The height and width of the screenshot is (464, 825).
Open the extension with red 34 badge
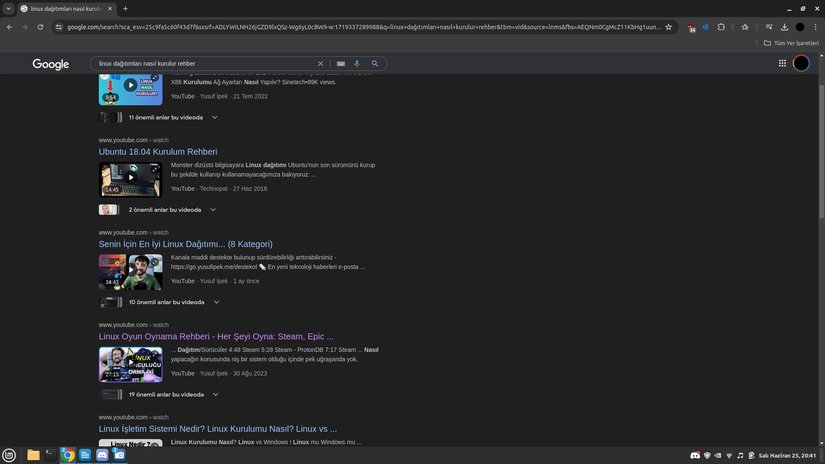[x=691, y=27]
